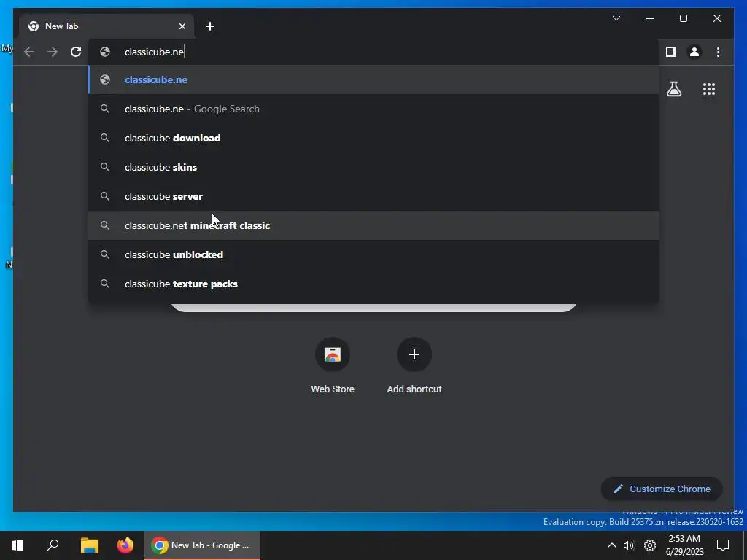The image size is (747, 560).
Task: Open a new tab with plus button
Action: [210, 26]
